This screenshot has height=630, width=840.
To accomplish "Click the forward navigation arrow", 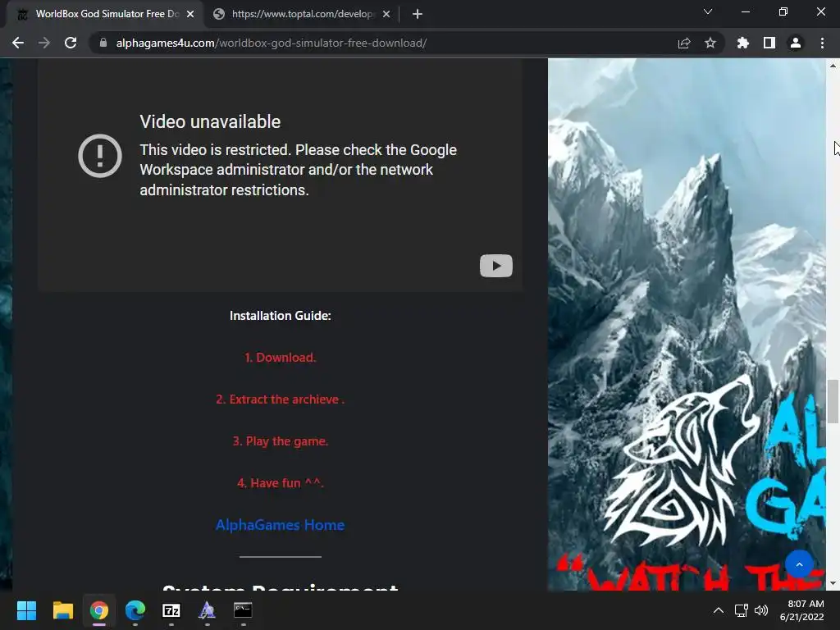I will (x=44, y=43).
